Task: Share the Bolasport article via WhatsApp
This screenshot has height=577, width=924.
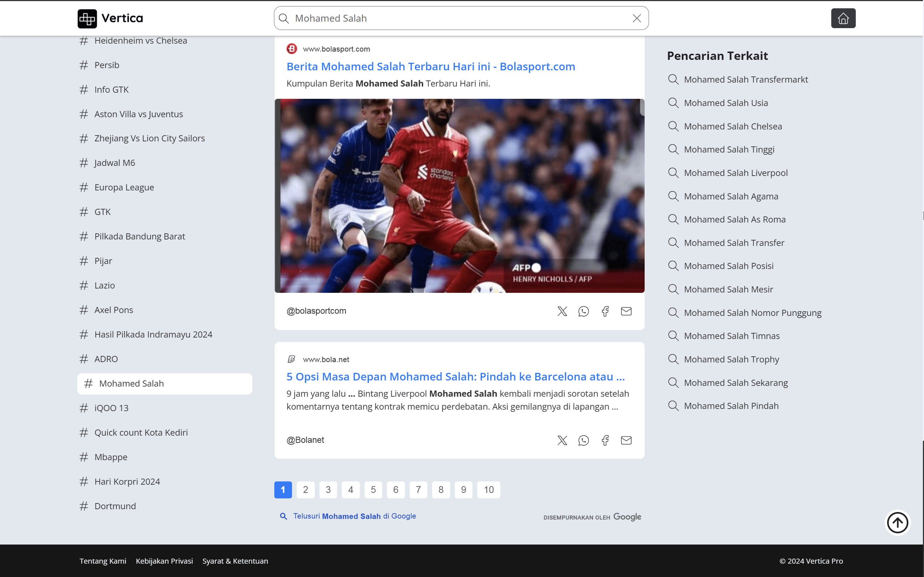Action: pos(583,311)
